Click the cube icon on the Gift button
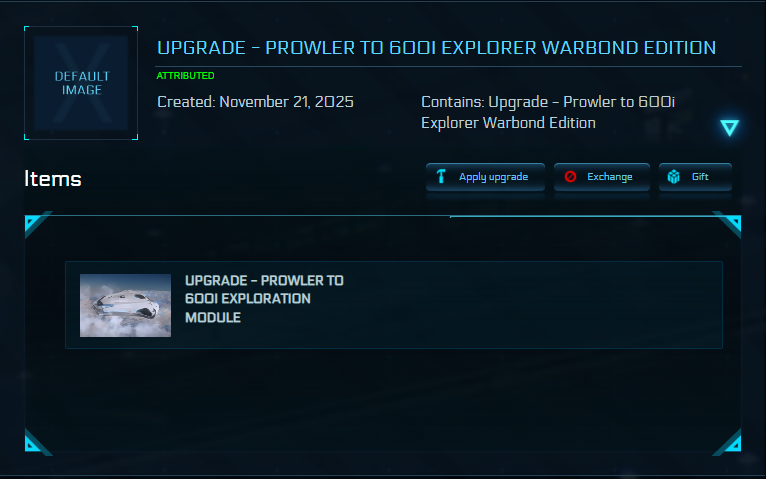The width and height of the screenshot is (766, 479). click(x=674, y=177)
